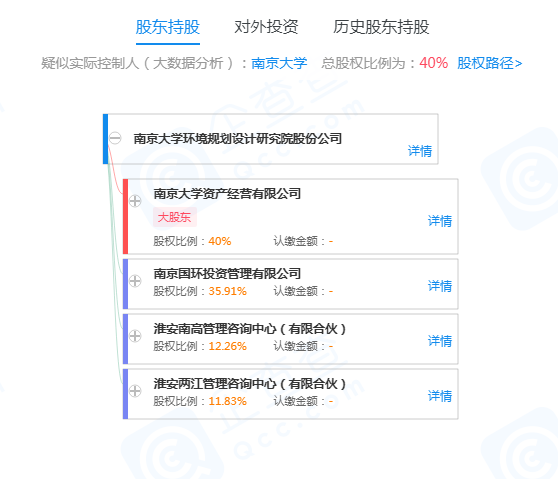Select the 南京国环投资管理有限公司 company name
This screenshot has height=479, width=558.
pos(227,273)
